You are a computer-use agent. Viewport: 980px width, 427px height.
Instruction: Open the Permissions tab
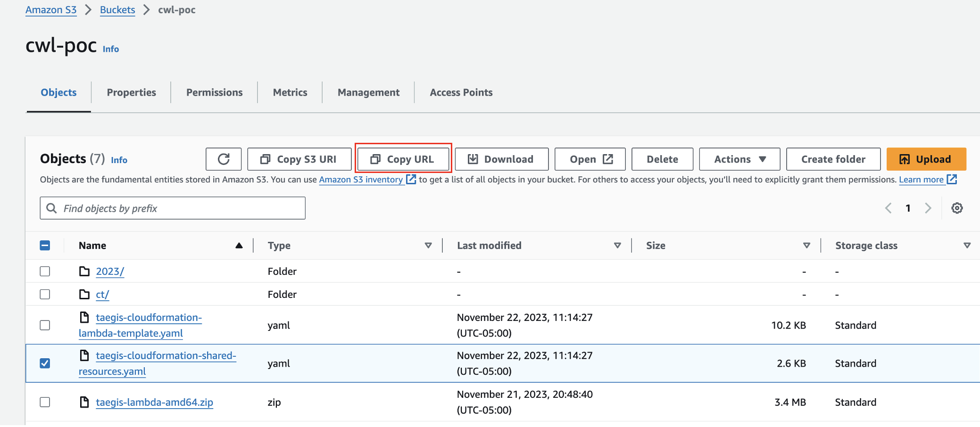click(214, 92)
